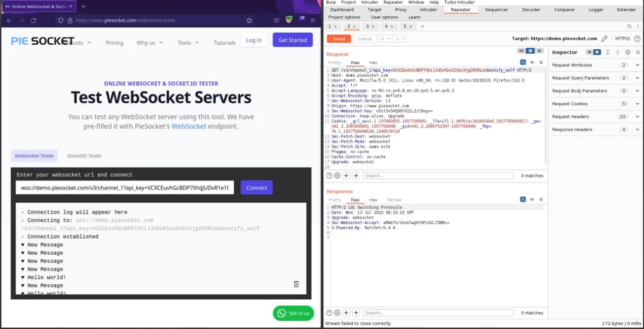Click the edit target pencil icon
The height and width of the screenshot is (329, 644).
[604, 39]
